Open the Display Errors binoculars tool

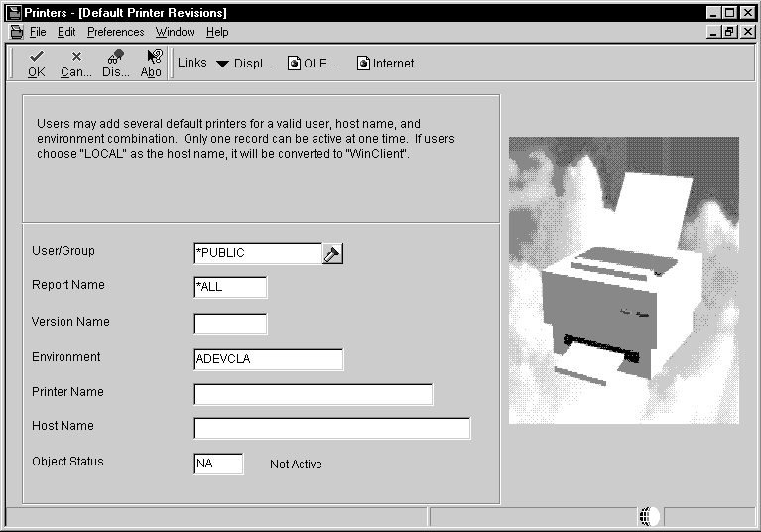coord(116,64)
